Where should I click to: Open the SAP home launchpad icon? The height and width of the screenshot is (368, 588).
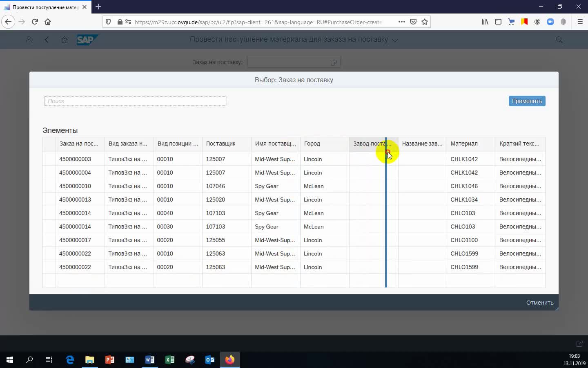(x=65, y=40)
